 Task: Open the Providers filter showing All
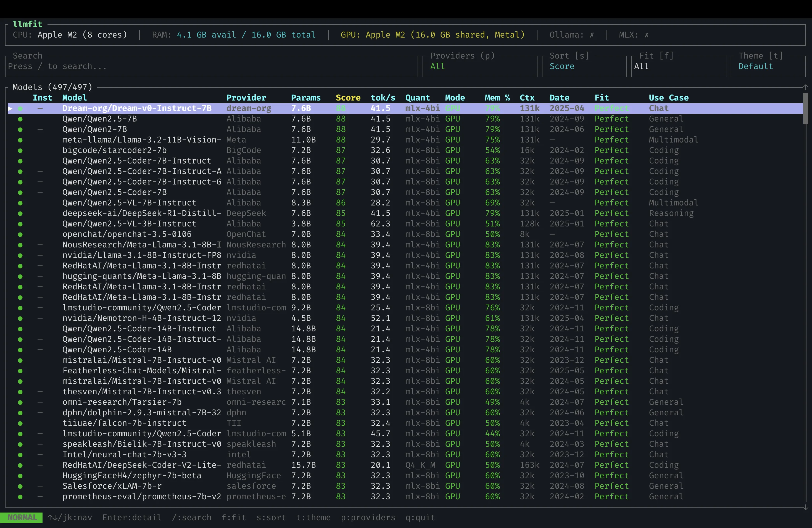click(x=480, y=66)
